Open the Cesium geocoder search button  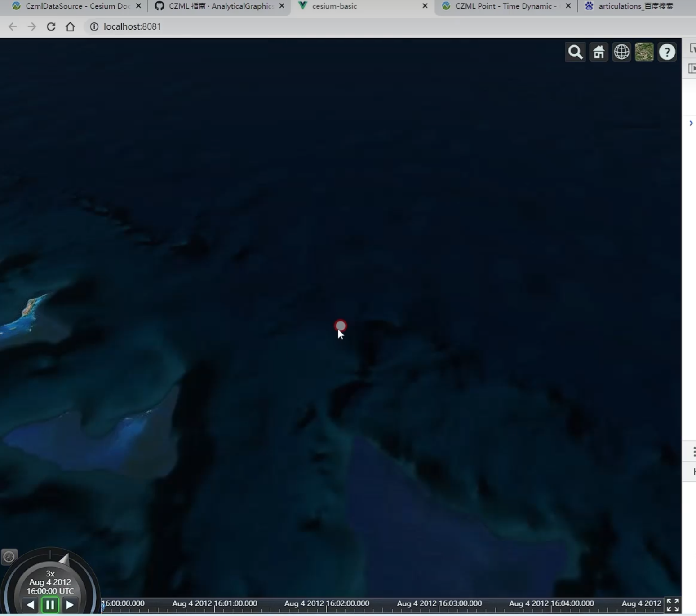(575, 52)
